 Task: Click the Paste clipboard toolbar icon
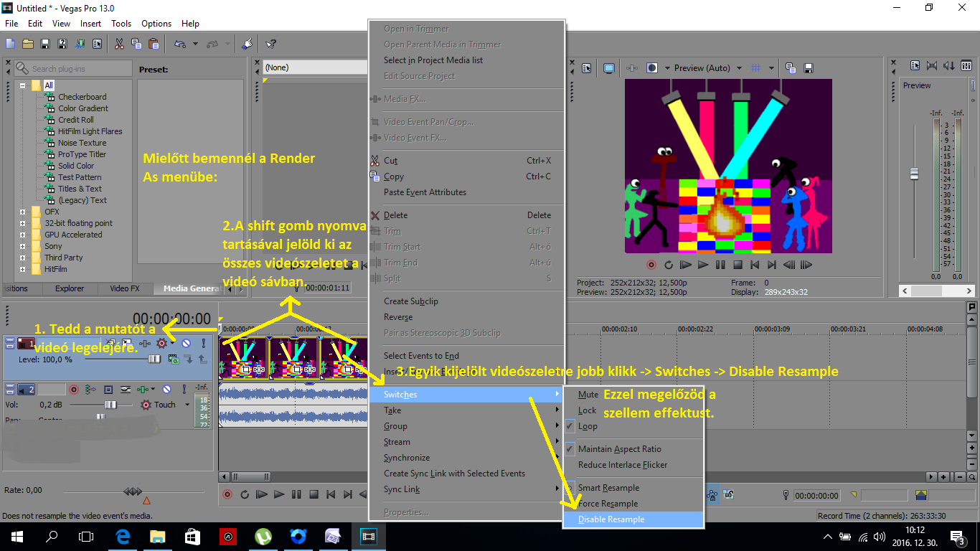tap(154, 44)
